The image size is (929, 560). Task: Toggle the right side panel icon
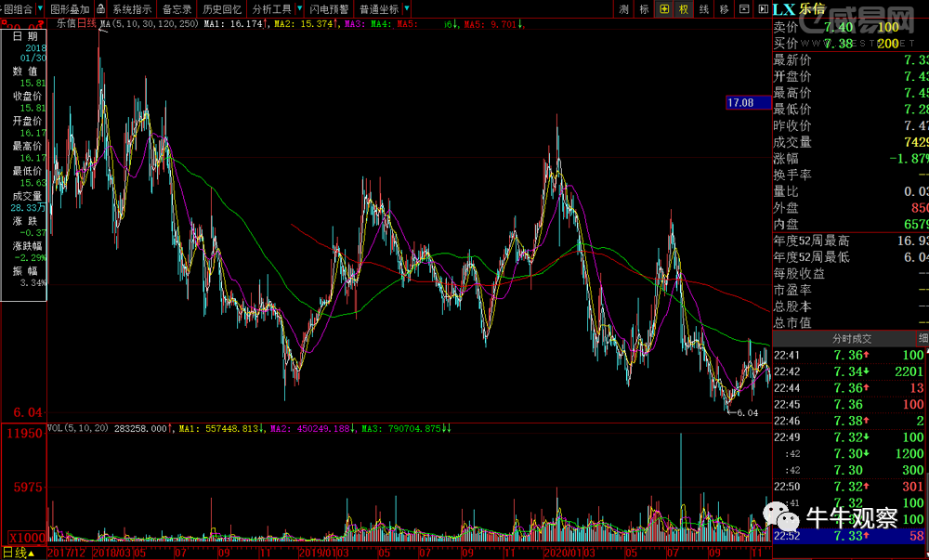(x=762, y=9)
